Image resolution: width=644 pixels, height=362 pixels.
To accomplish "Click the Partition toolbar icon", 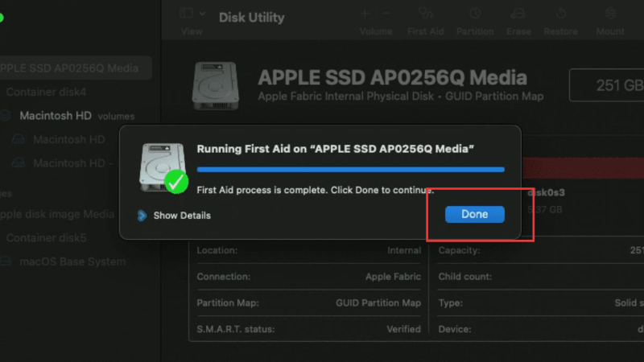I will point(475,14).
